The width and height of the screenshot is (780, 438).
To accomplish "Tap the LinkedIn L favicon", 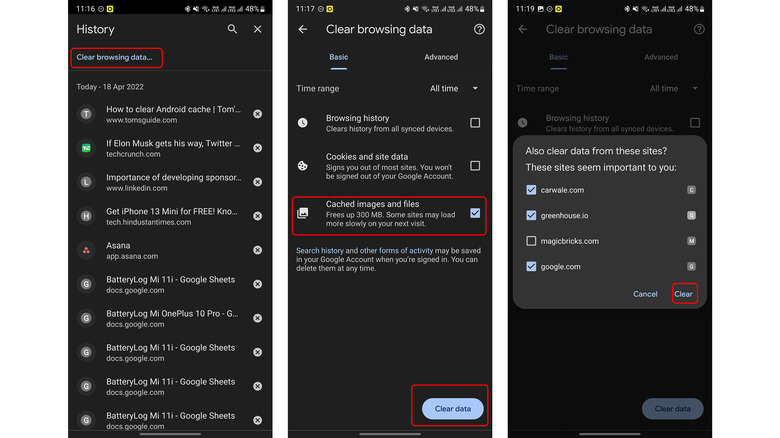I will (86, 182).
